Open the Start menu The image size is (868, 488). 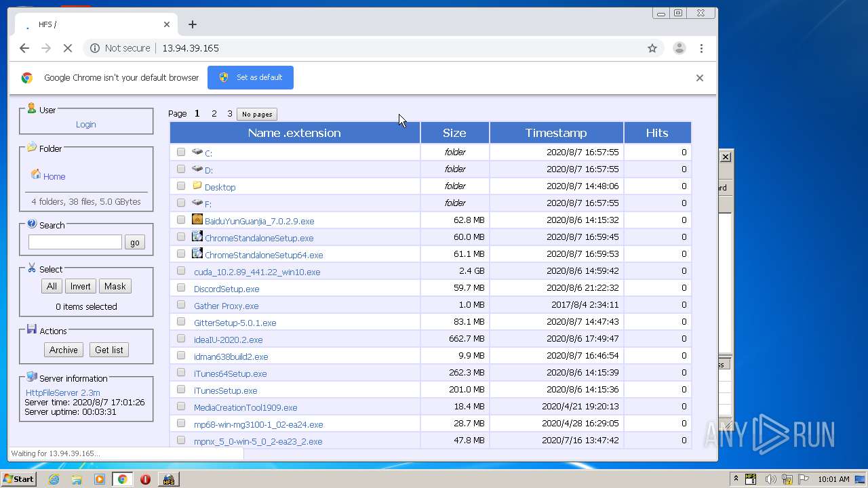click(18, 479)
